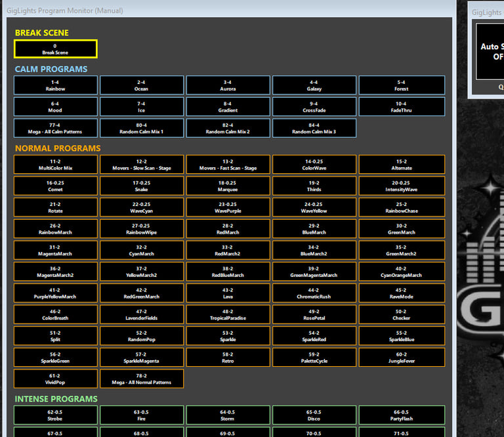Image resolution: width=504 pixels, height=437 pixels.
Task: Choose the 3-4 Aurora program
Action: pyautogui.click(x=228, y=85)
